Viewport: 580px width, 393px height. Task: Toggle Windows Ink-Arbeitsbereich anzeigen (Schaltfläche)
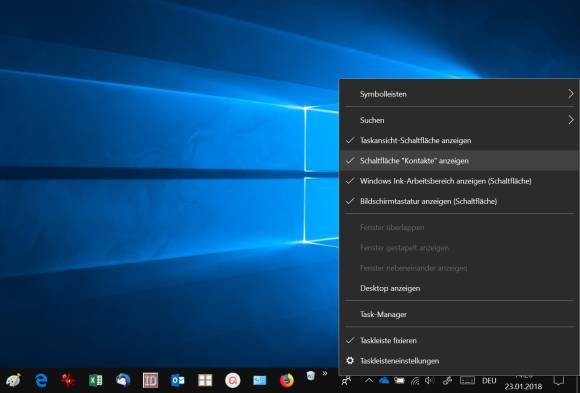click(459, 181)
